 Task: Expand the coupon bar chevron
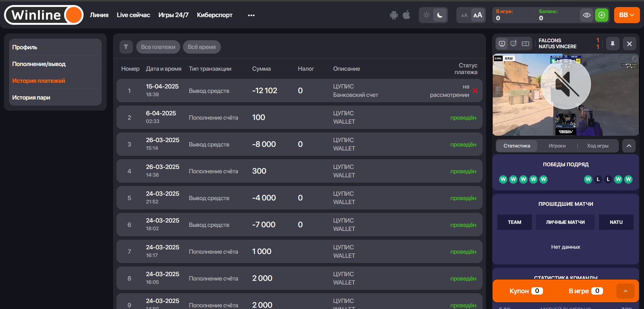click(625, 291)
